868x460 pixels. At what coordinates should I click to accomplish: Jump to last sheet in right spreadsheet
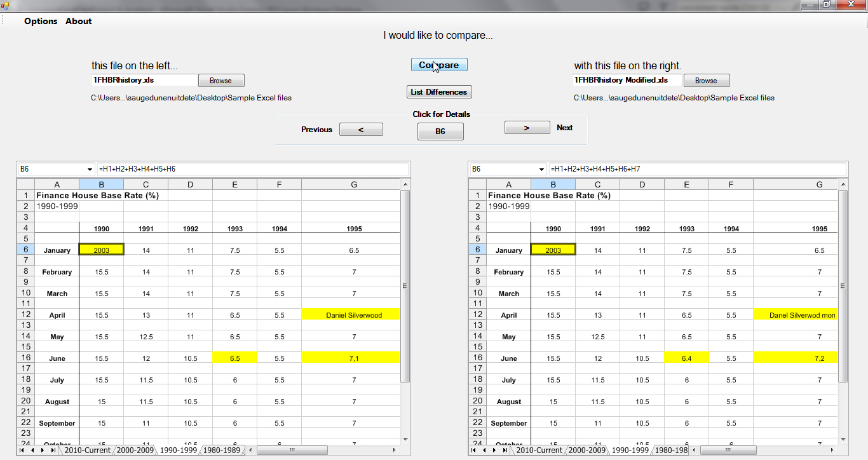coord(505,450)
